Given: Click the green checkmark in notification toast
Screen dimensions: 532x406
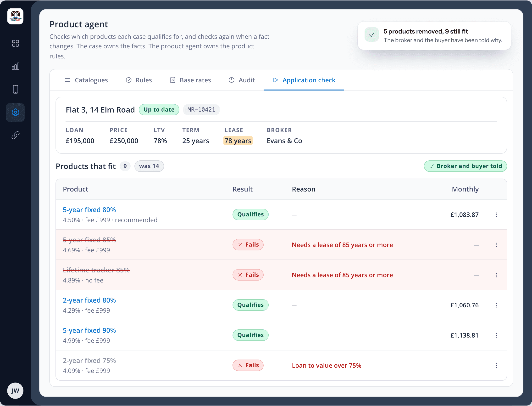Looking at the screenshot, I should [x=372, y=35].
